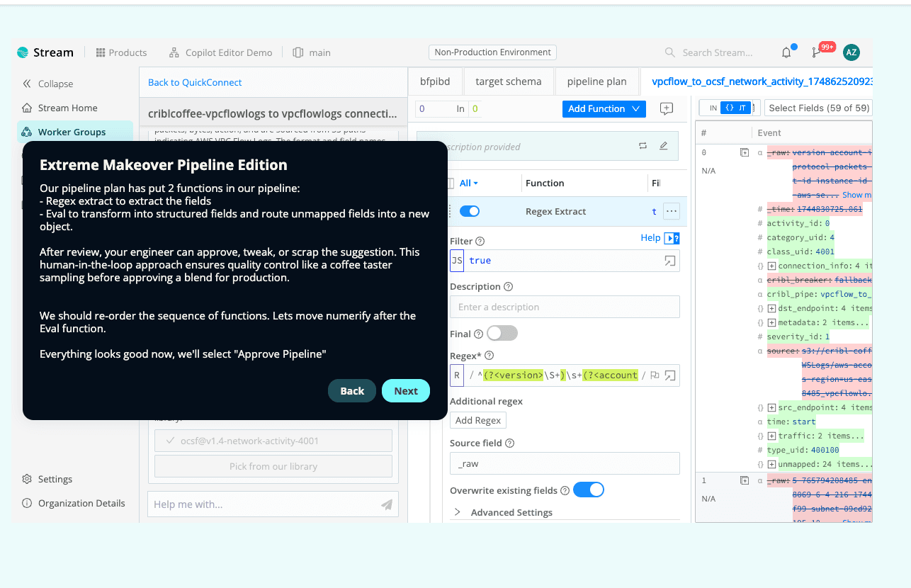
Task: Click the copy event icon on event row 0
Action: coord(745,152)
